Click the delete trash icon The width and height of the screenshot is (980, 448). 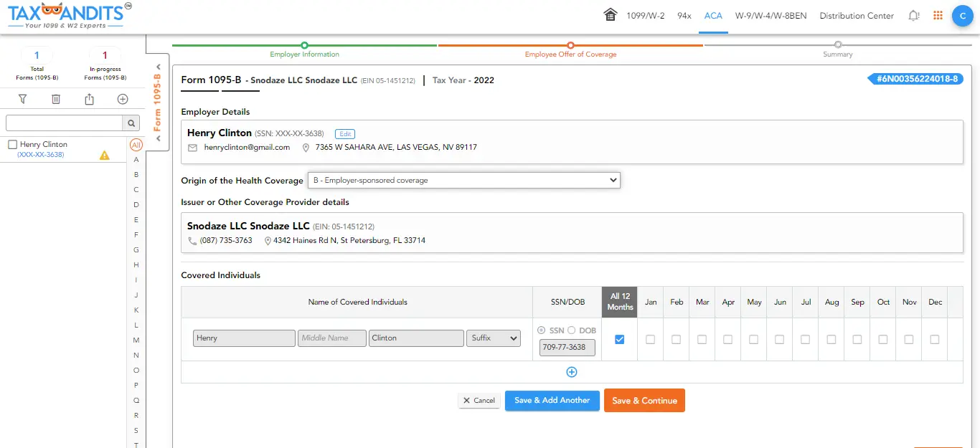[56, 100]
